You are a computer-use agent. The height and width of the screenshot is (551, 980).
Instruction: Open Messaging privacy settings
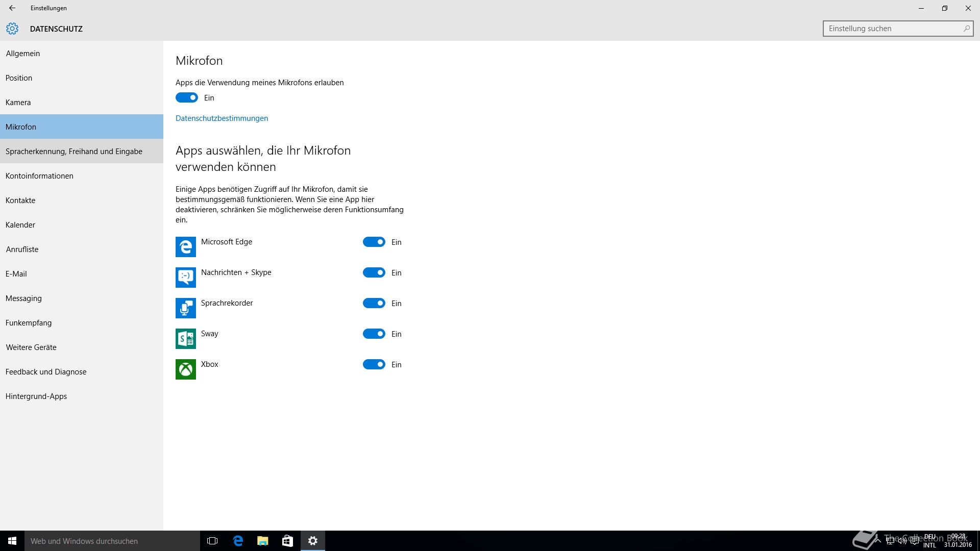pos(82,298)
